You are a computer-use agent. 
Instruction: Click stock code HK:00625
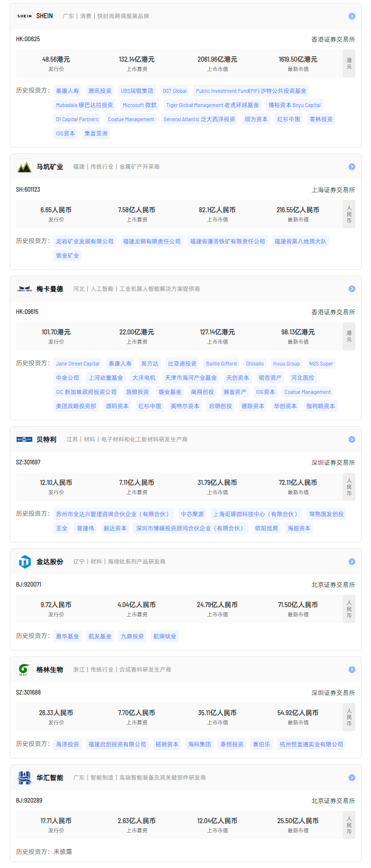tap(28, 39)
